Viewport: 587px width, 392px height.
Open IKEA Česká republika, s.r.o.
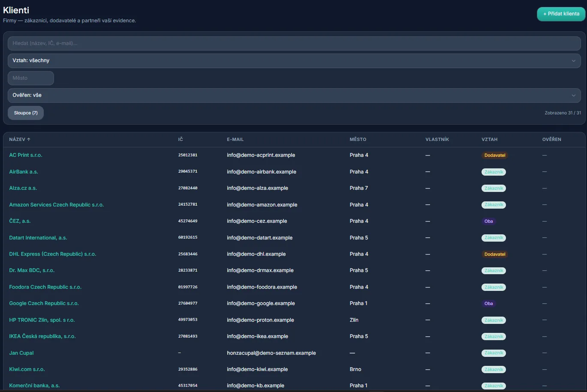click(42, 336)
